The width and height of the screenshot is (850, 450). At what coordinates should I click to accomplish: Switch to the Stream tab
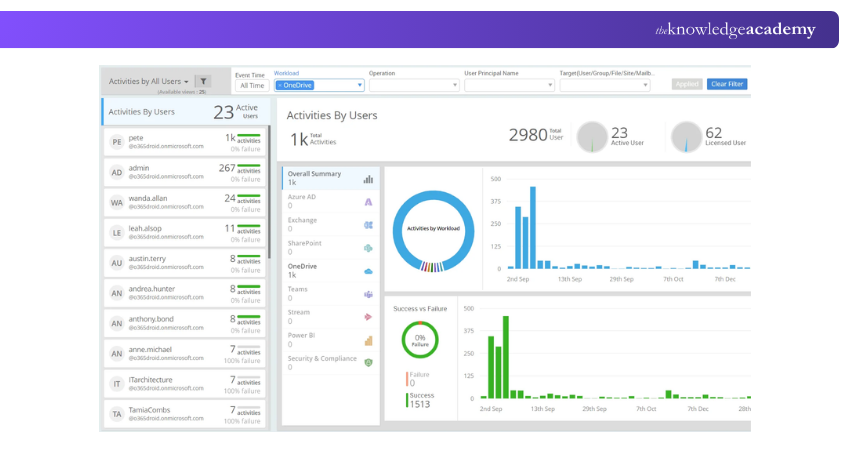[x=330, y=317]
